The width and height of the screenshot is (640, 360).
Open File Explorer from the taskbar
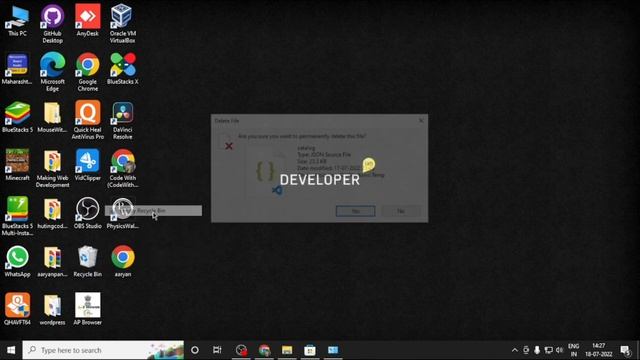[x=287, y=350]
